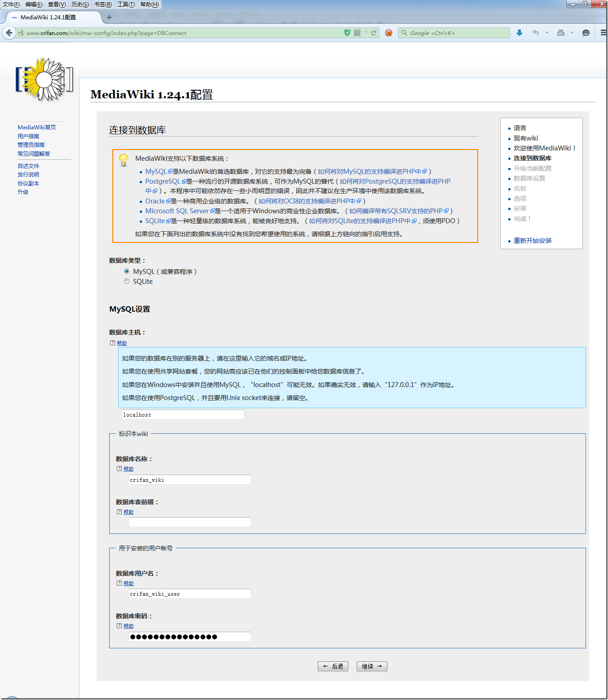Open 管理员指南 sidebar link

tap(31, 145)
